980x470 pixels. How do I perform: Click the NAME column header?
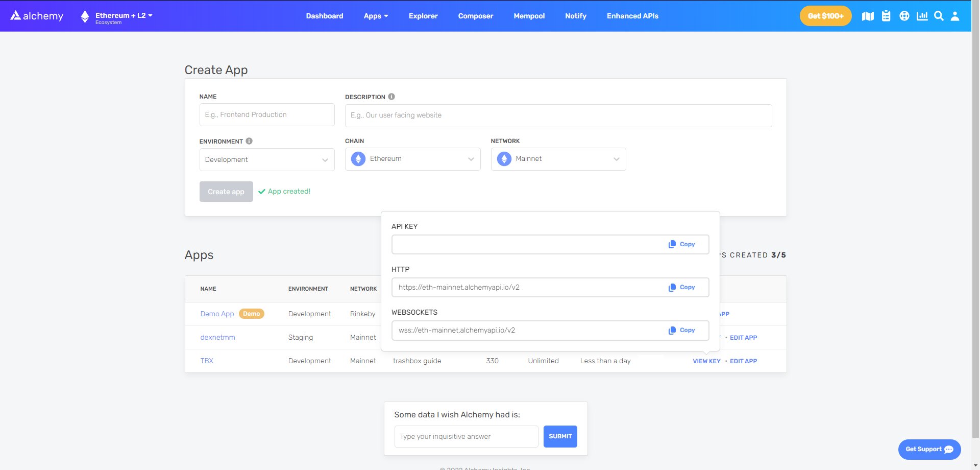point(208,289)
